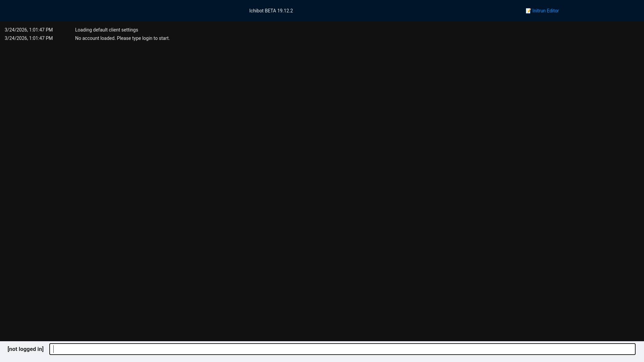Focus the command input field
Screen dimensions: 644x362
click(x=342, y=349)
